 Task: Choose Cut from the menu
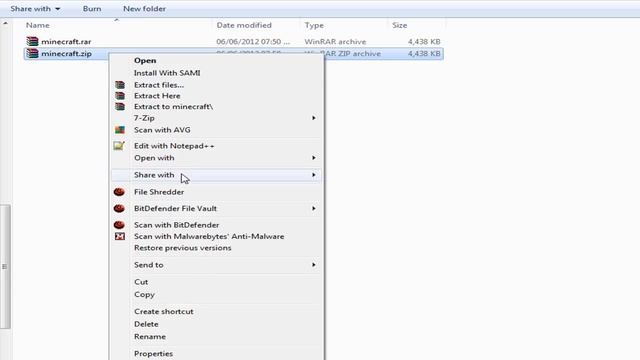(x=141, y=282)
